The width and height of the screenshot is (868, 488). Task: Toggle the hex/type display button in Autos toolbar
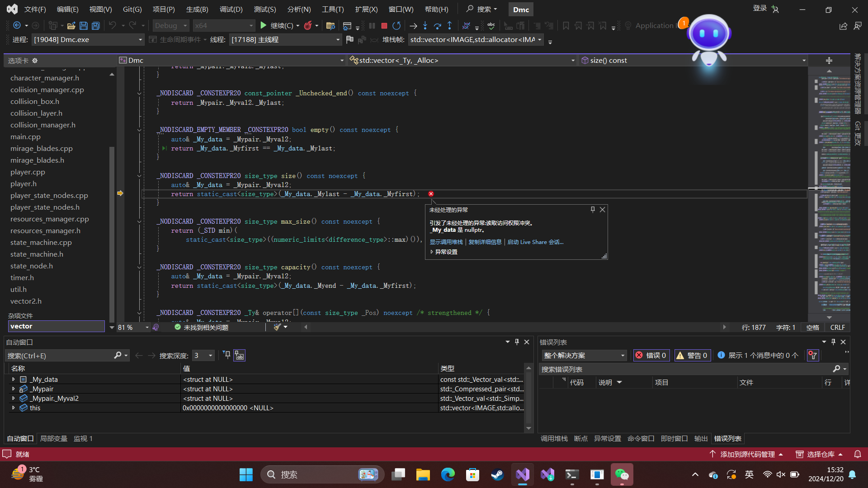239,356
